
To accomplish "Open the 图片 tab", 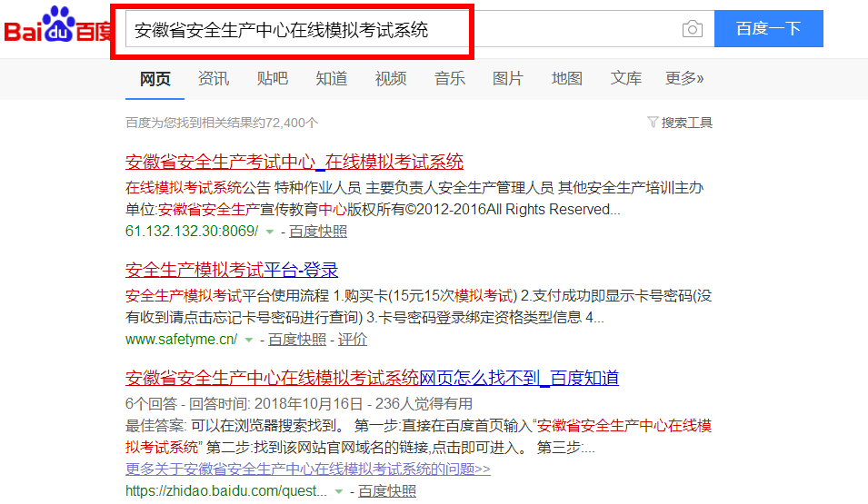I will [508, 79].
